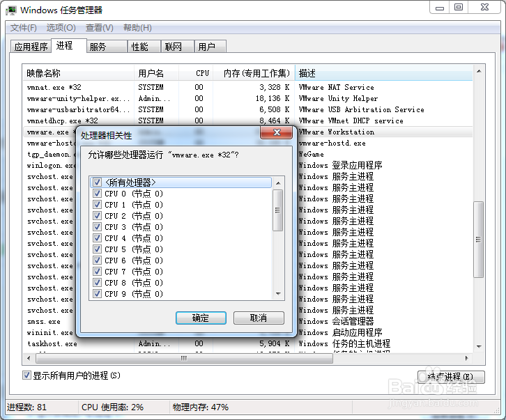Click the 结束进程 button
Image resolution: width=506 pixels, height=420 pixels.
point(451,377)
